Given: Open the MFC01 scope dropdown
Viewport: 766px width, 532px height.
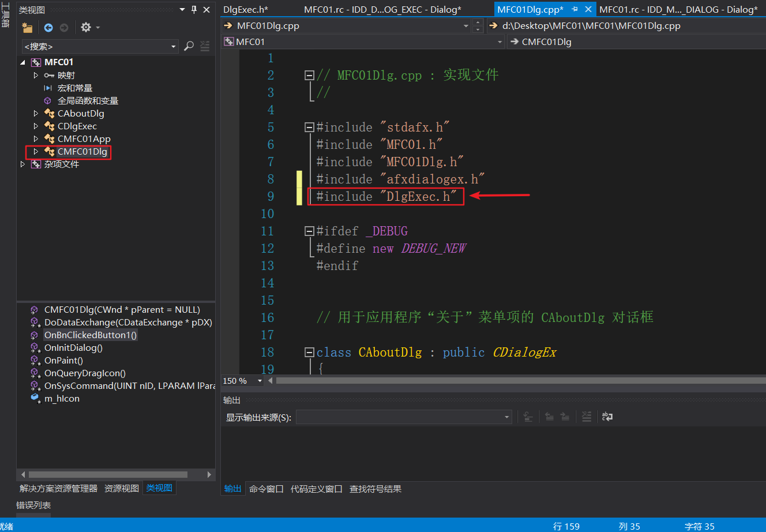Looking at the screenshot, I should point(500,42).
